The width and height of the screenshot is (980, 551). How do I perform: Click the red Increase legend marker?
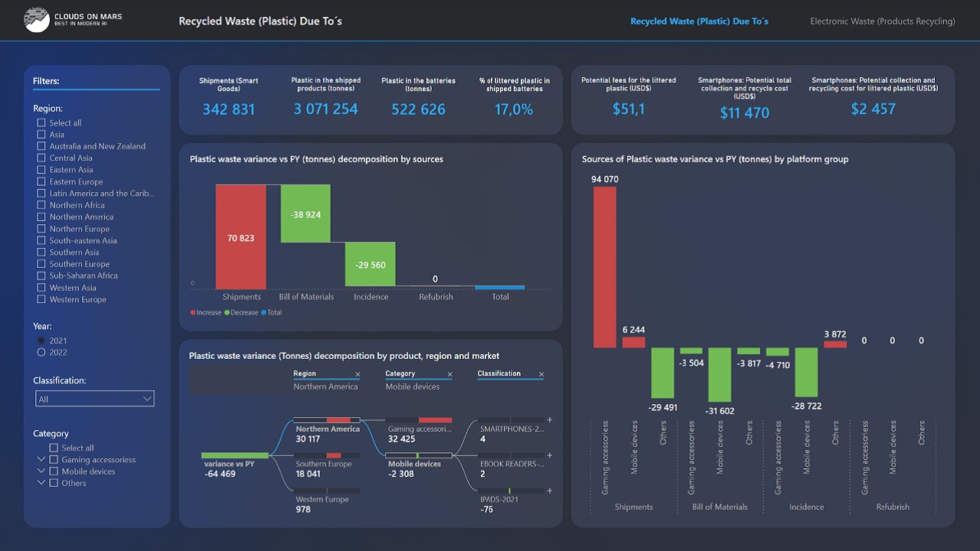click(193, 312)
